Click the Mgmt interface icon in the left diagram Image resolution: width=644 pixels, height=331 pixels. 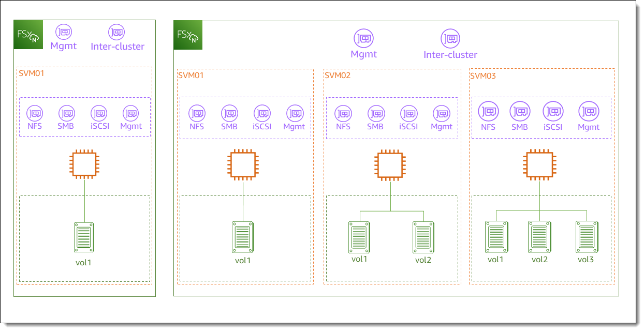point(64,31)
